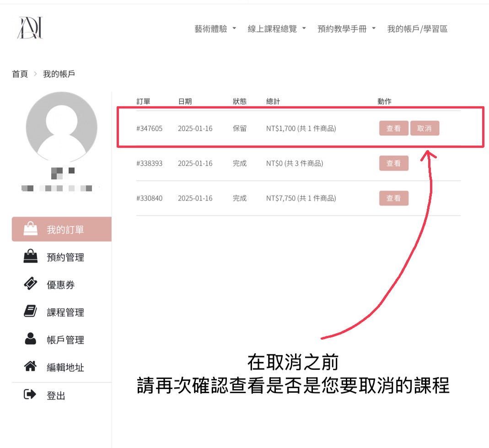Click the person icon beside 帳戶管理

pyautogui.click(x=30, y=340)
